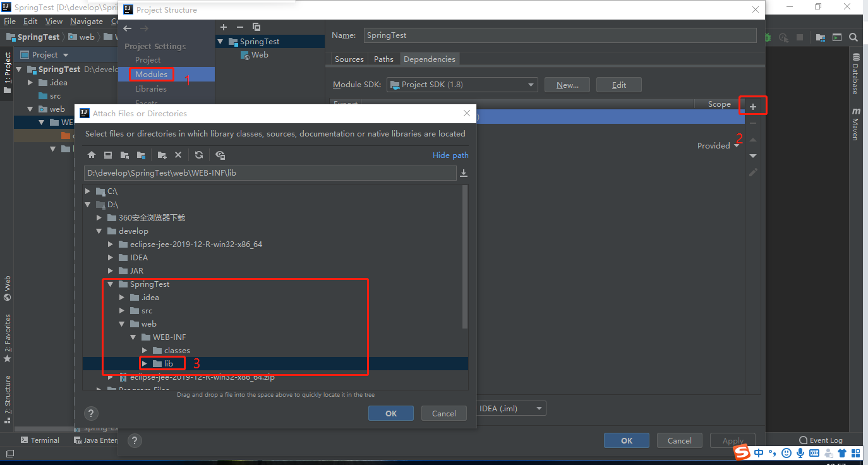Refresh the file tree in Attach dialog
This screenshot has width=868, height=465.
click(199, 155)
